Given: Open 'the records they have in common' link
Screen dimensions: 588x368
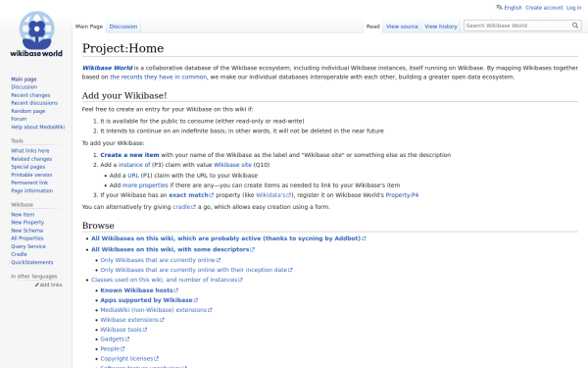Looking at the screenshot, I should [158, 77].
